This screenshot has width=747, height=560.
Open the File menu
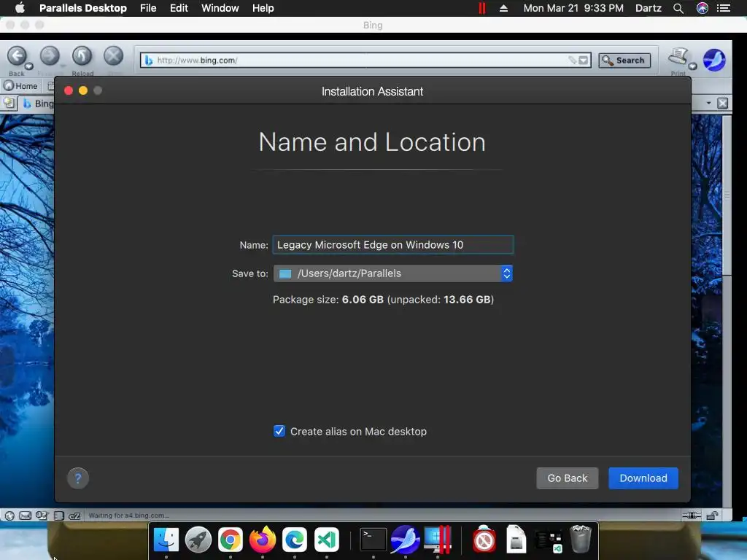pyautogui.click(x=148, y=8)
